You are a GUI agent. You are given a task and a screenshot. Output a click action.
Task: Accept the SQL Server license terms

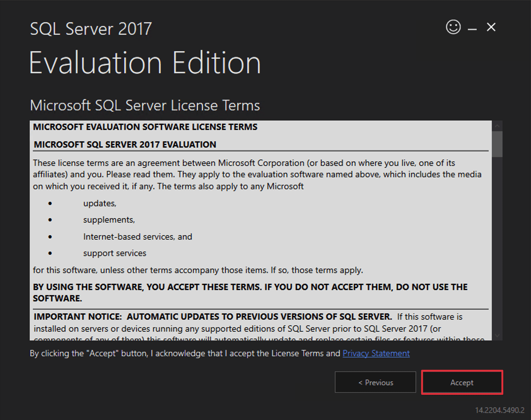(462, 382)
